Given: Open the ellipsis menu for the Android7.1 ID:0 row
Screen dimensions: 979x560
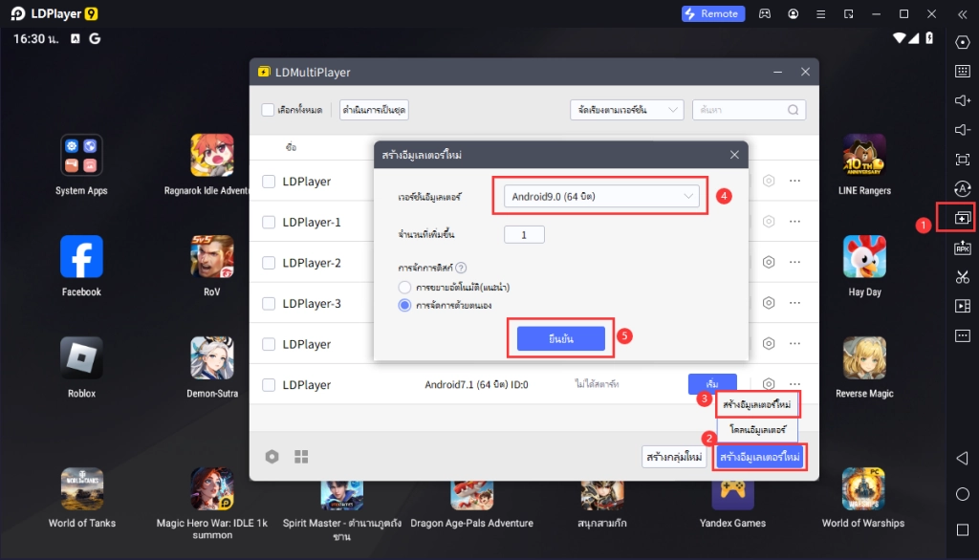Looking at the screenshot, I should point(794,384).
